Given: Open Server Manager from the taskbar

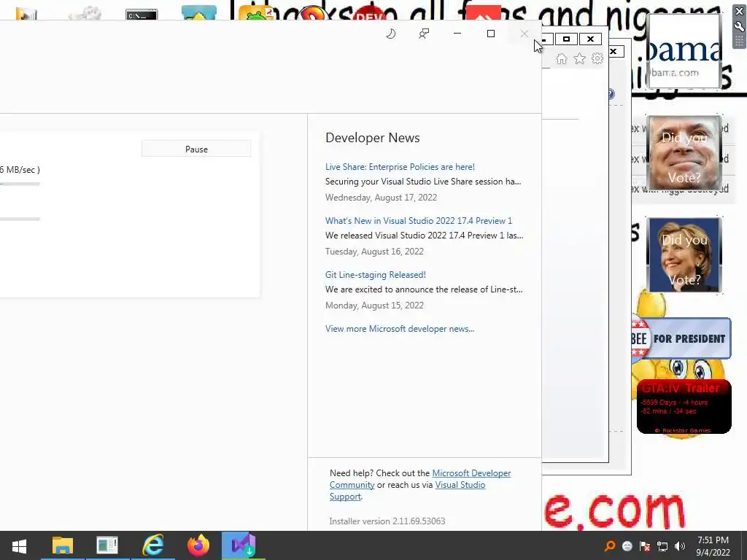Looking at the screenshot, I should pos(107,545).
